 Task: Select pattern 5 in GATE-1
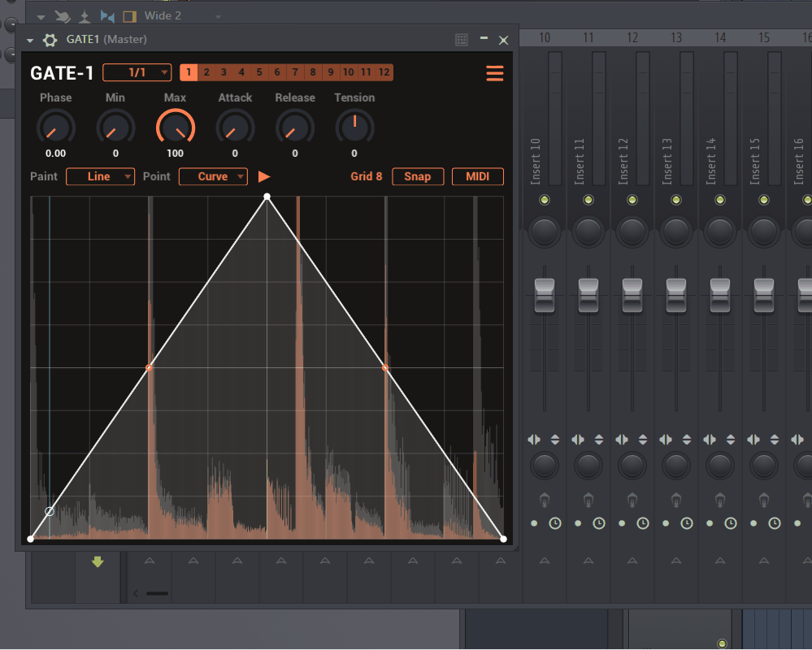click(259, 72)
